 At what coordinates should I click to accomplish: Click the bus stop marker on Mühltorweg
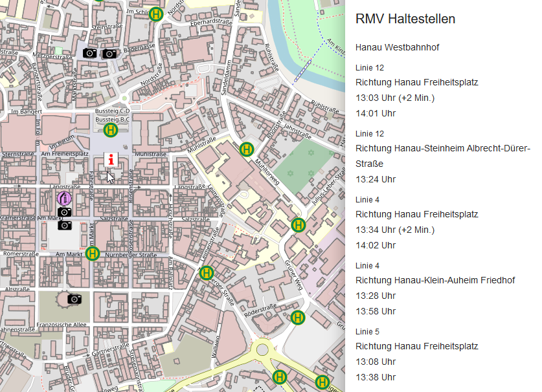247,149
